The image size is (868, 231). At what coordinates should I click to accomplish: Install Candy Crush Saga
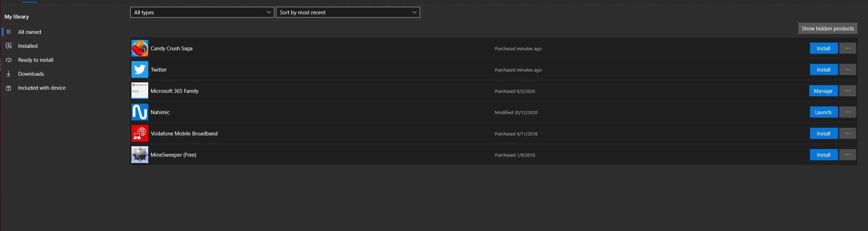pyautogui.click(x=824, y=48)
